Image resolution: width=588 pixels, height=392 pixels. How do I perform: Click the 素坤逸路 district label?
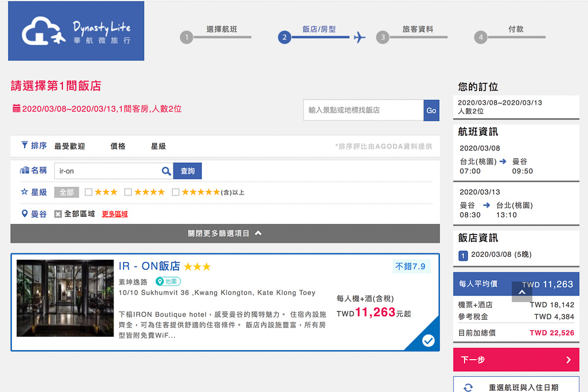pyautogui.click(x=133, y=282)
